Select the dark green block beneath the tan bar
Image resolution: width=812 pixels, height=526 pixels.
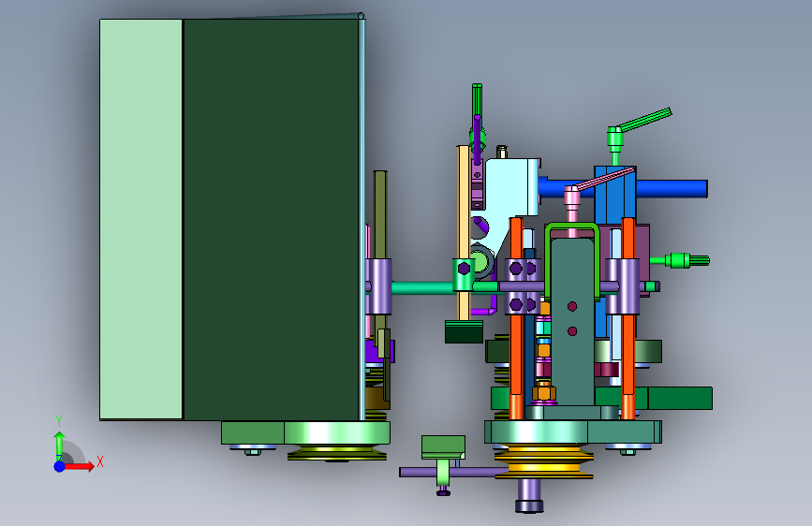pyautogui.click(x=464, y=332)
